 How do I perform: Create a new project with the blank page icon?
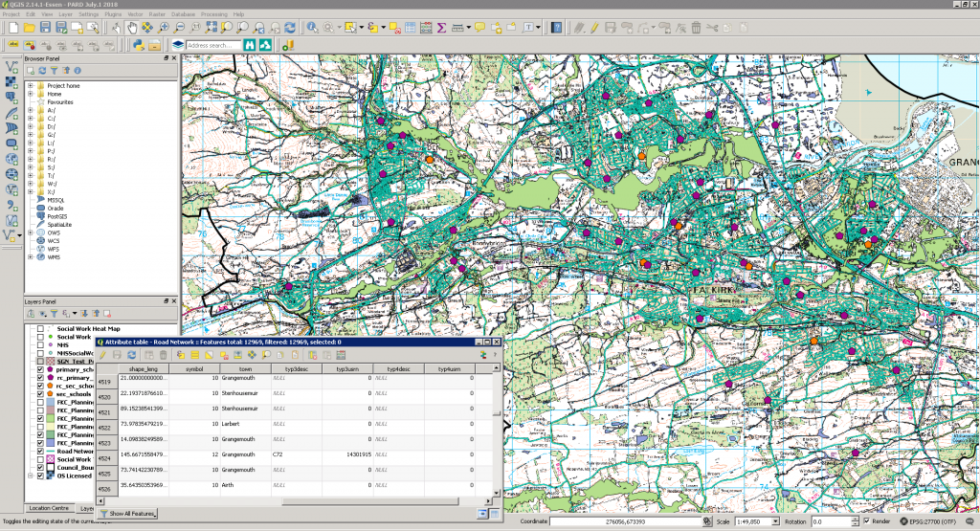click(x=13, y=28)
